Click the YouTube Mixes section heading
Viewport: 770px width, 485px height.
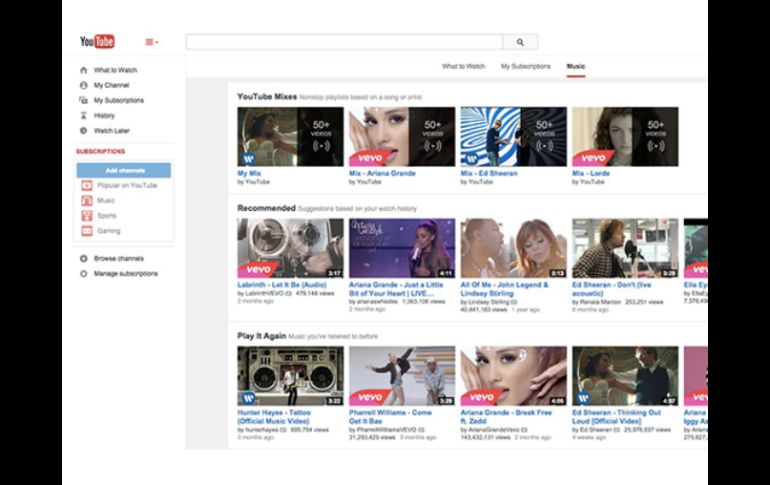pyautogui.click(x=267, y=97)
